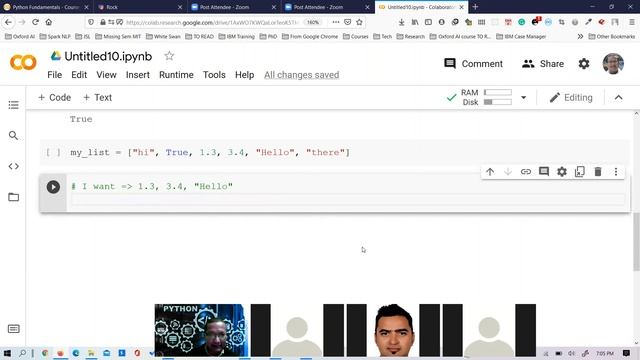
Task: Open the Insert menu
Action: click(x=138, y=75)
